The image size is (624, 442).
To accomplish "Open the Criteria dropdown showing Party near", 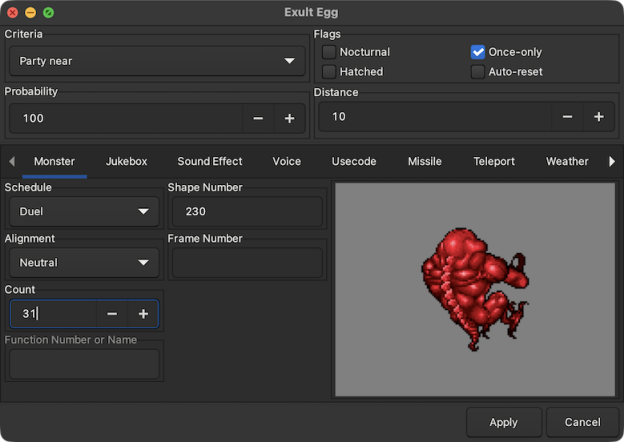I will 157,61.
